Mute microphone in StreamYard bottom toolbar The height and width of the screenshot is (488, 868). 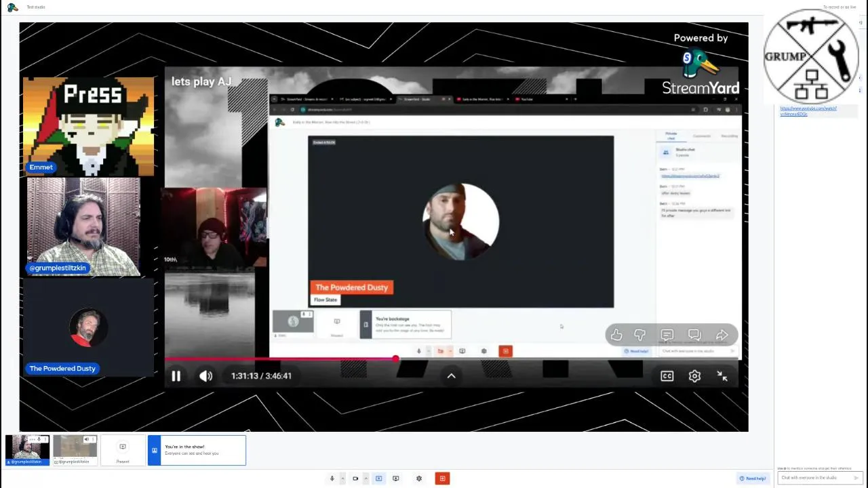click(x=332, y=479)
